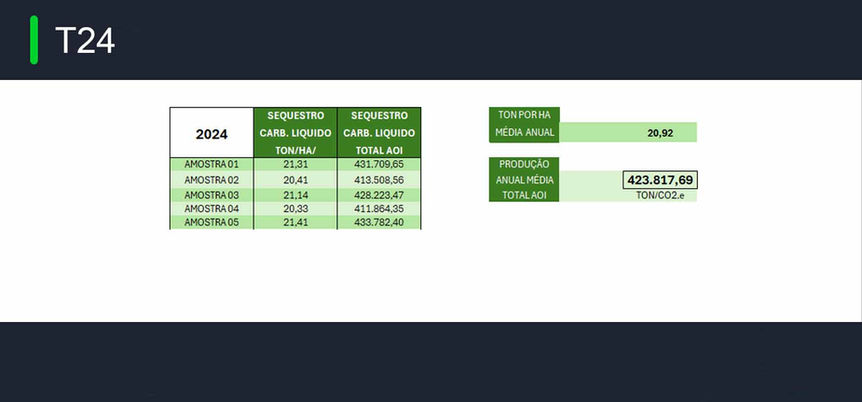
Task: Click the TON POR HA label
Action: [x=523, y=115]
